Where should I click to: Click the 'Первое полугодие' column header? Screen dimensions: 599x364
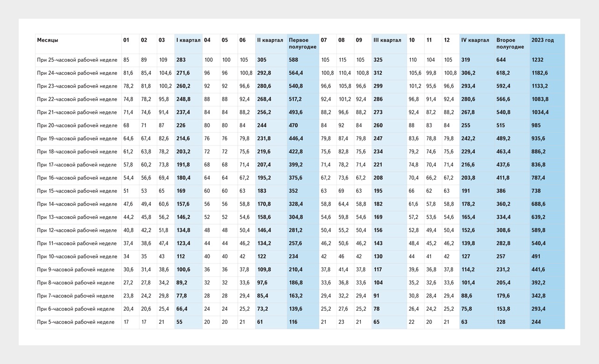coord(303,44)
